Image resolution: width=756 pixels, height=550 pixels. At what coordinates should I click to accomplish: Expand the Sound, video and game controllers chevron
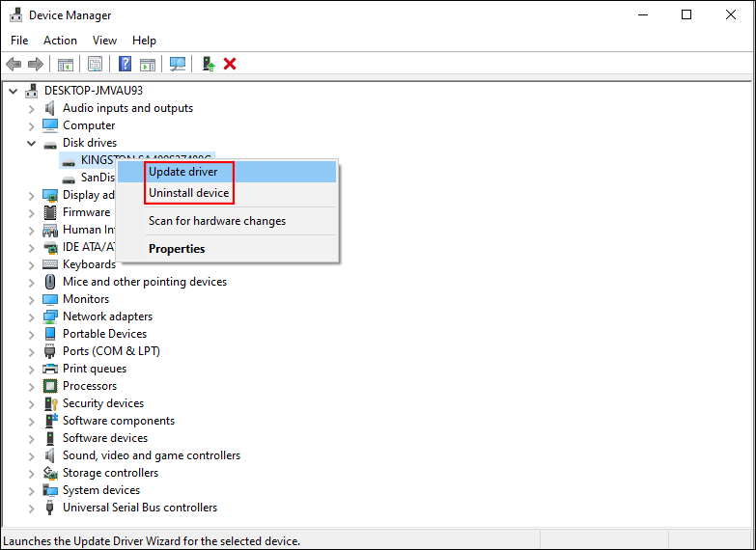point(32,456)
